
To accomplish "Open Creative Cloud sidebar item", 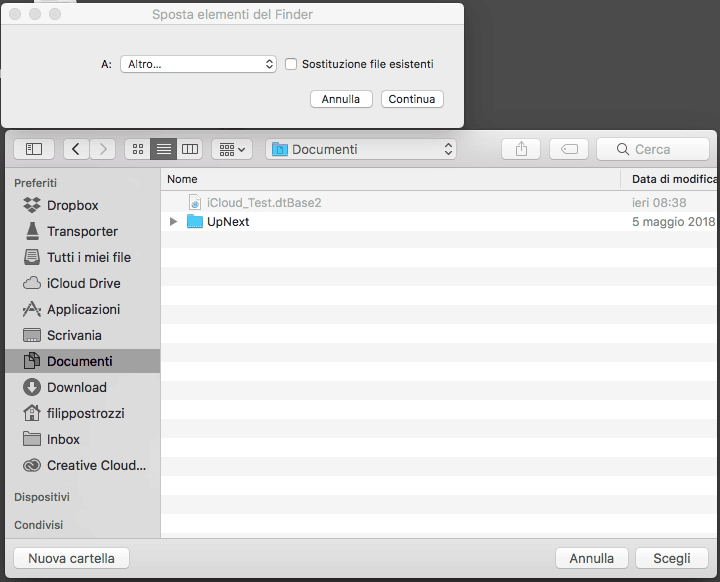I will point(83,465).
